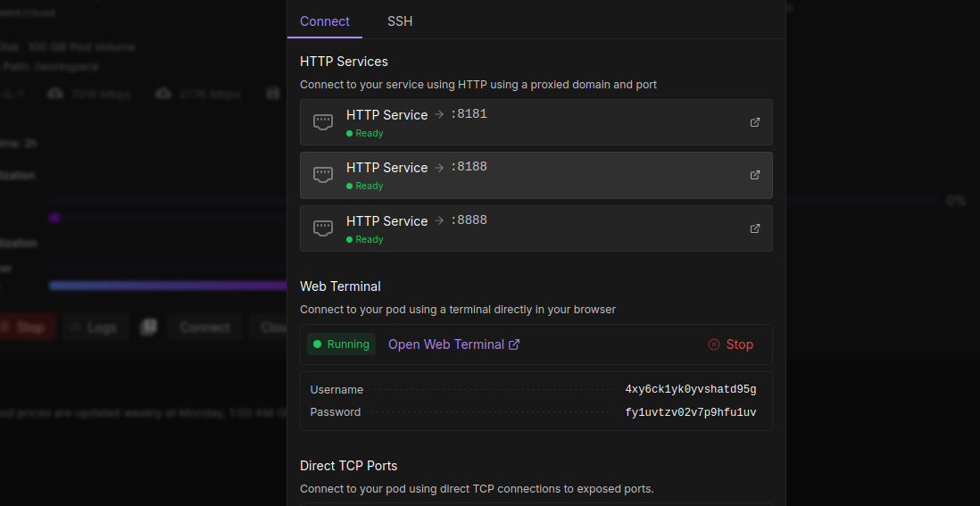
Task: Launch the HTTP Service :8888 row
Action: tap(536, 228)
